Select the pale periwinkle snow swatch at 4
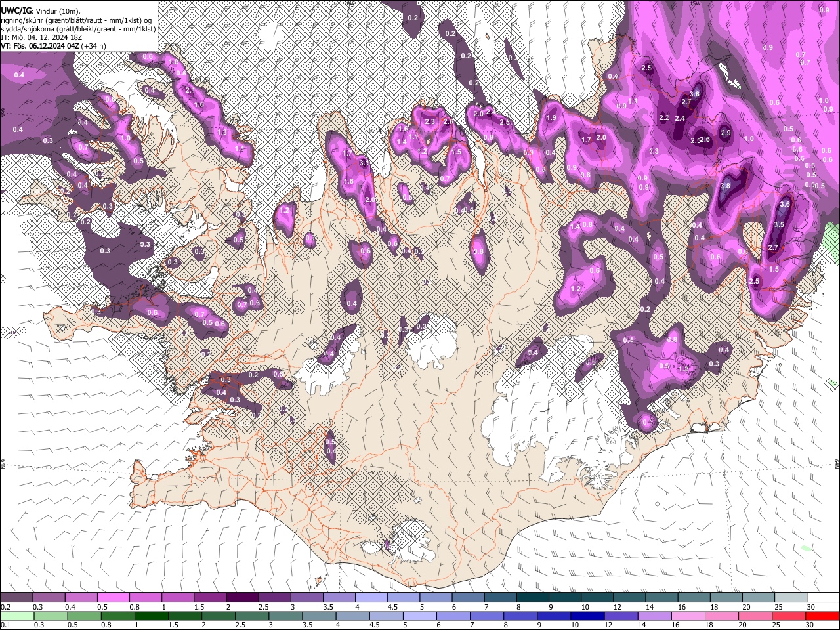The image size is (840, 630). 371,598
